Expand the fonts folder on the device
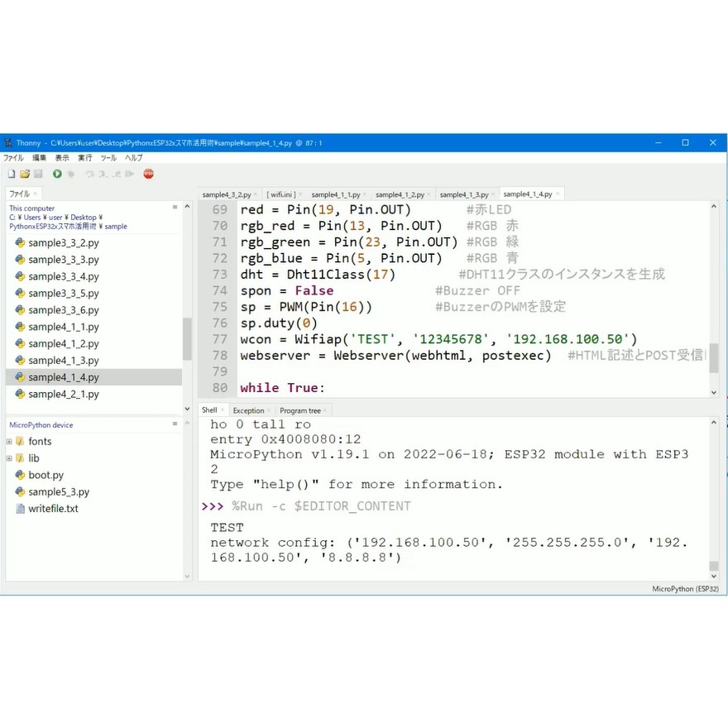The height and width of the screenshot is (728, 728). tap(9, 442)
